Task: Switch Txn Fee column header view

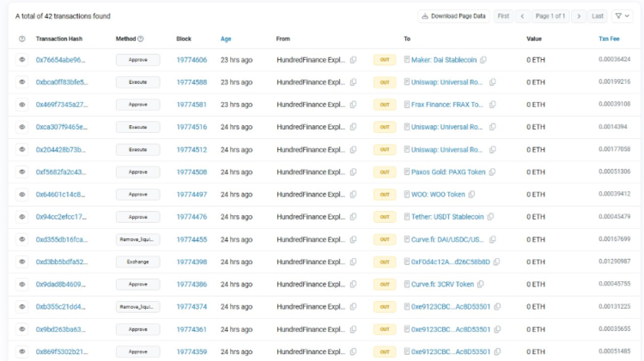Action: click(x=609, y=39)
